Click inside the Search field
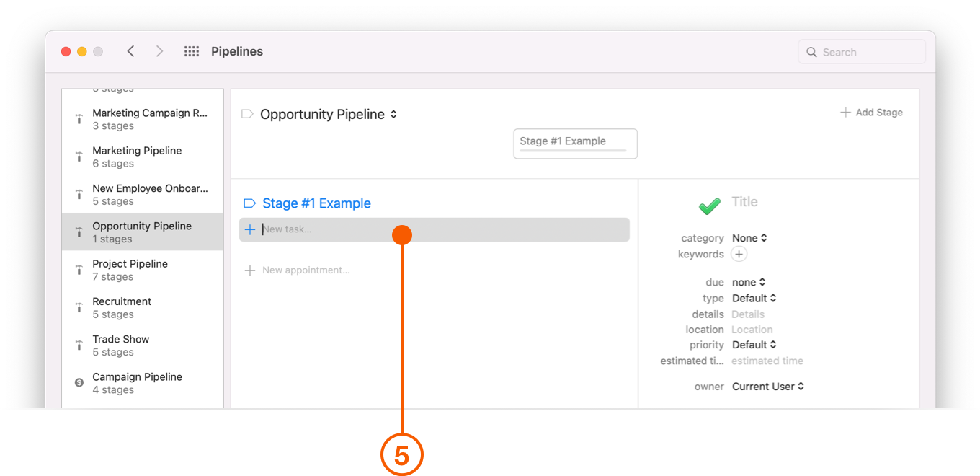 point(861,51)
